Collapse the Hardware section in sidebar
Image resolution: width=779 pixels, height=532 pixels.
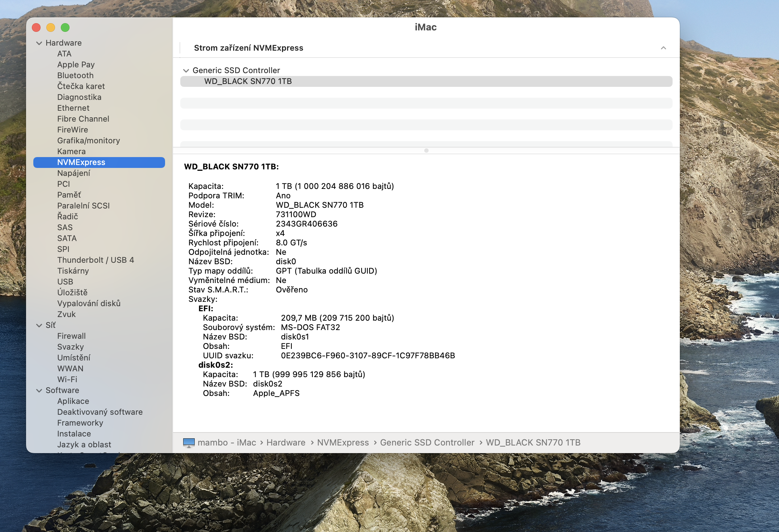click(x=39, y=43)
